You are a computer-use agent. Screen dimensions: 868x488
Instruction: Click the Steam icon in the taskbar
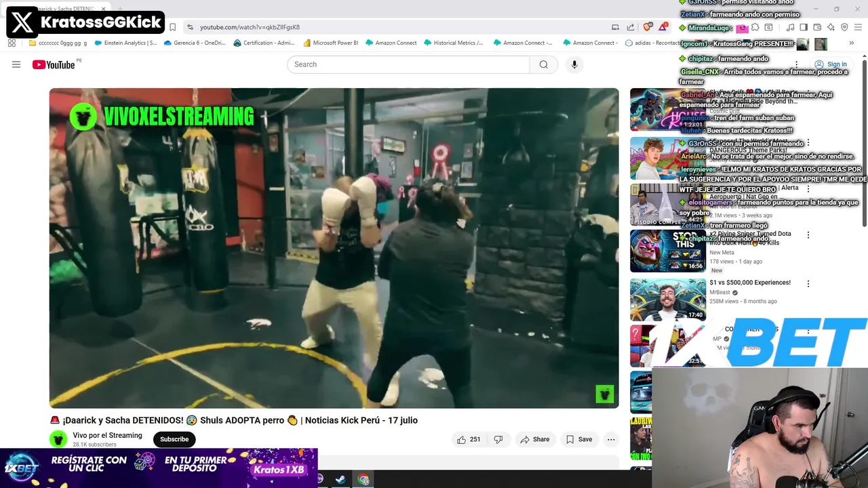(340, 480)
